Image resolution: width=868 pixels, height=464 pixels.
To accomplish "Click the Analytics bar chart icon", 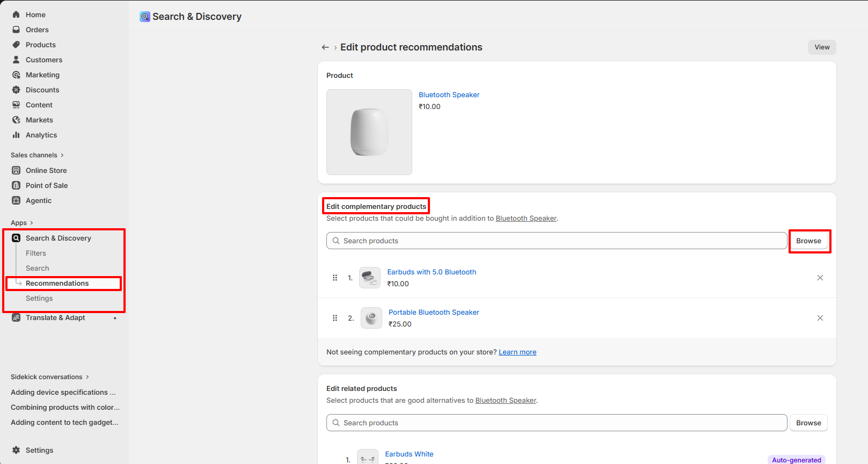I will pyautogui.click(x=16, y=135).
